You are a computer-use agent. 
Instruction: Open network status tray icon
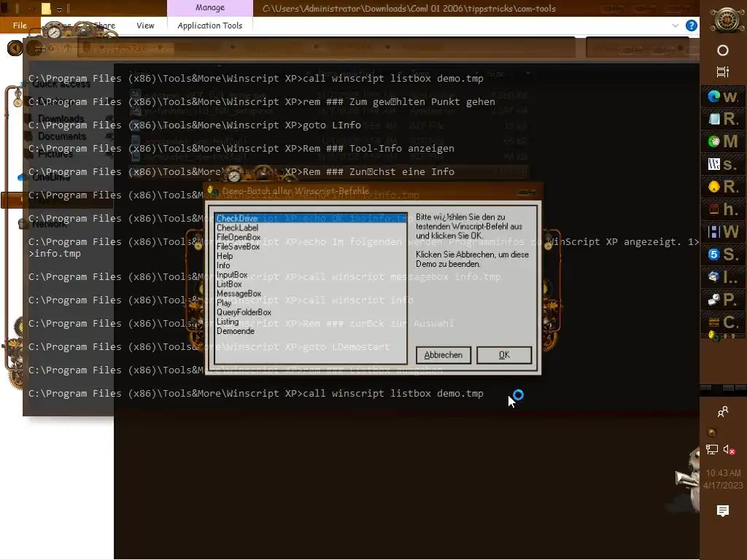[x=712, y=449]
